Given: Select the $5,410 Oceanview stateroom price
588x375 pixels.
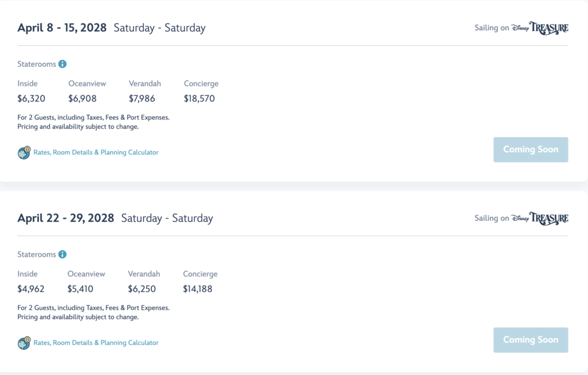Looking at the screenshot, I should point(80,289).
